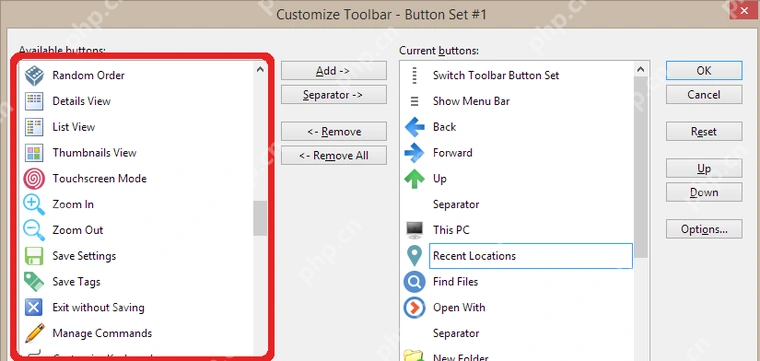Choose the List View icon

tap(34, 127)
